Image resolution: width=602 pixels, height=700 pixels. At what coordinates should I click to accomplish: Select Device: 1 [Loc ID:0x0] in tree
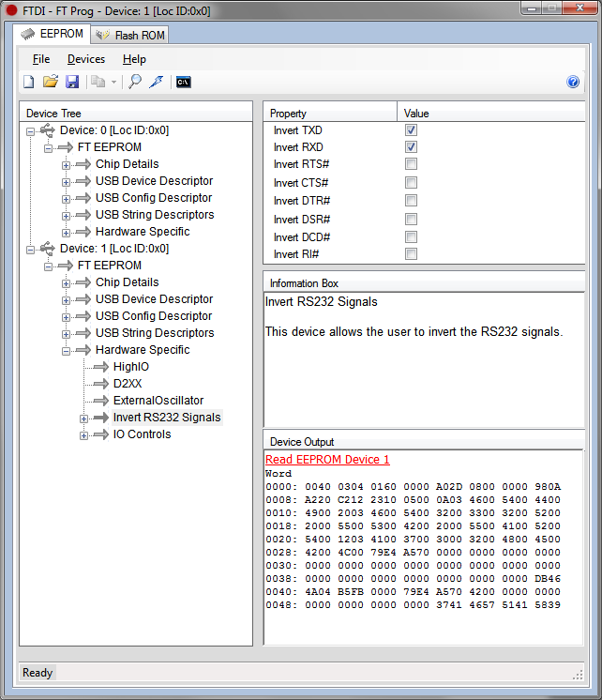tap(114, 249)
